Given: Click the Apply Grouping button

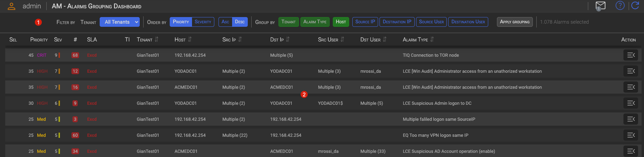Looking at the screenshot, I should click(x=514, y=22).
